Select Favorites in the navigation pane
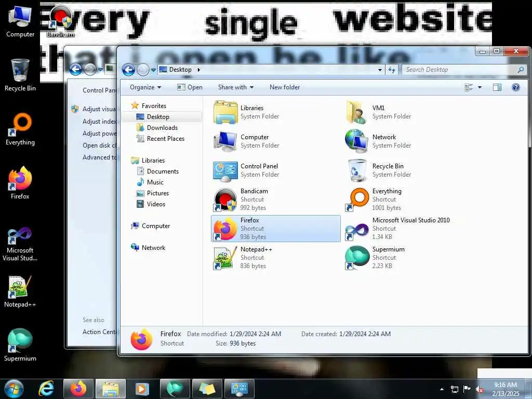Image resolution: width=532 pixels, height=399 pixels. [x=154, y=106]
